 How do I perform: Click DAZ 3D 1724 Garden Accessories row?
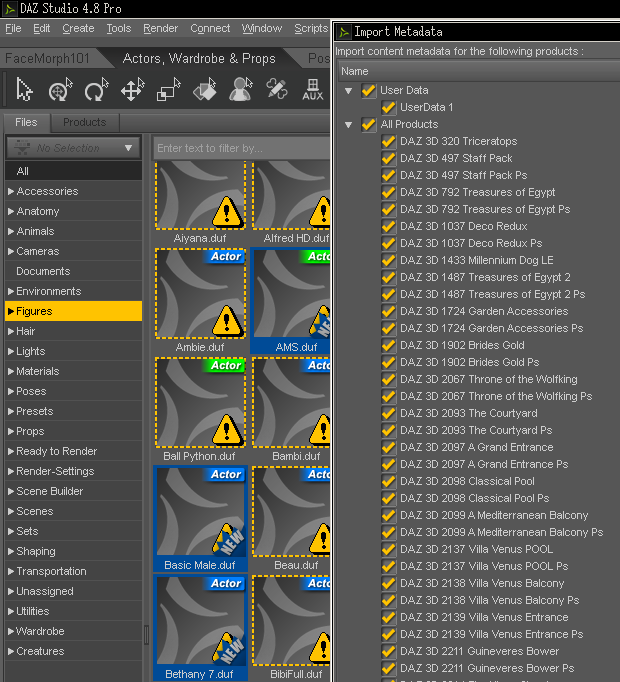484,311
